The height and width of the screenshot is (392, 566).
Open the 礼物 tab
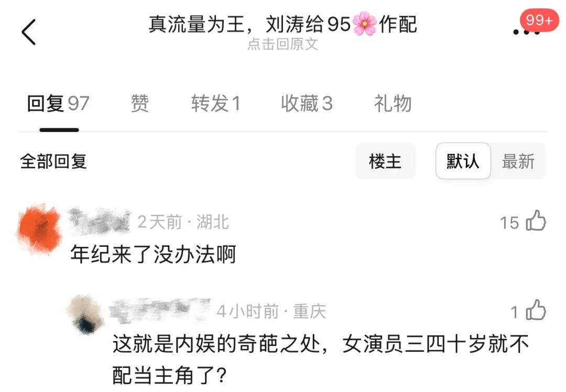pyautogui.click(x=393, y=104)
